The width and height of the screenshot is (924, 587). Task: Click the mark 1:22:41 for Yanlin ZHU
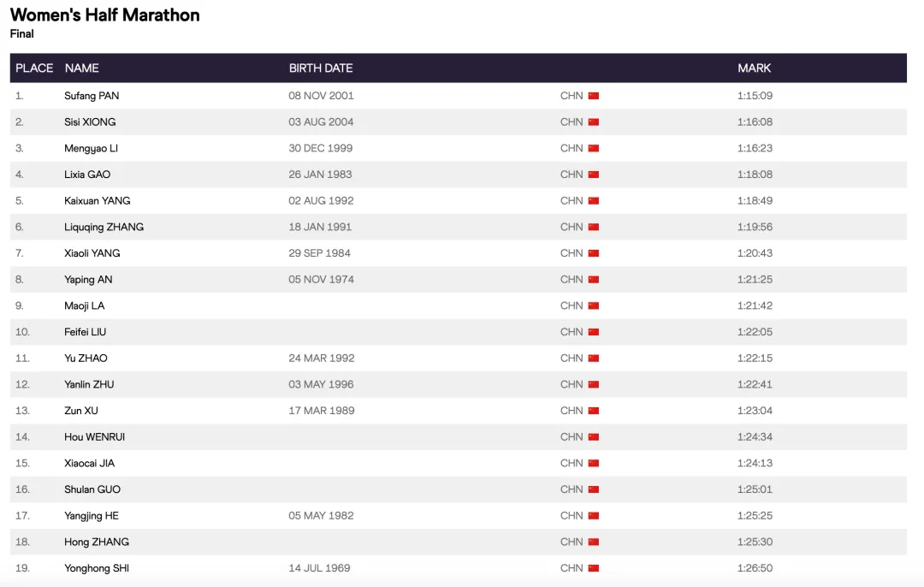(755, 384)
